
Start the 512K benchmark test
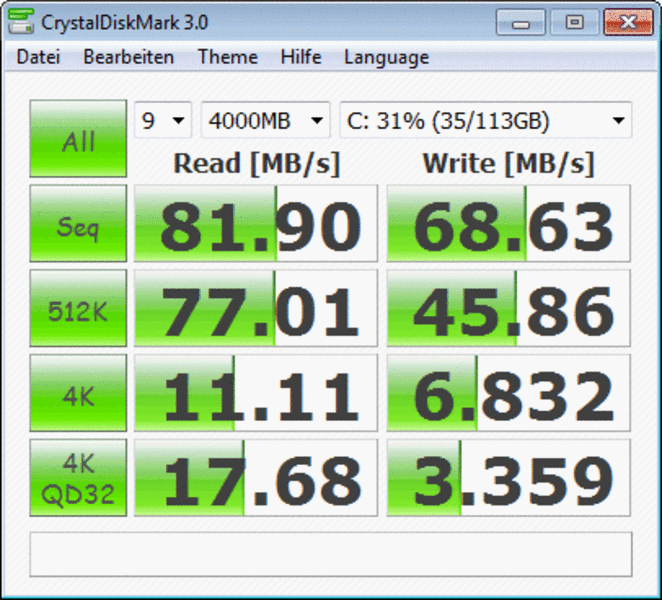pos(78,308)
